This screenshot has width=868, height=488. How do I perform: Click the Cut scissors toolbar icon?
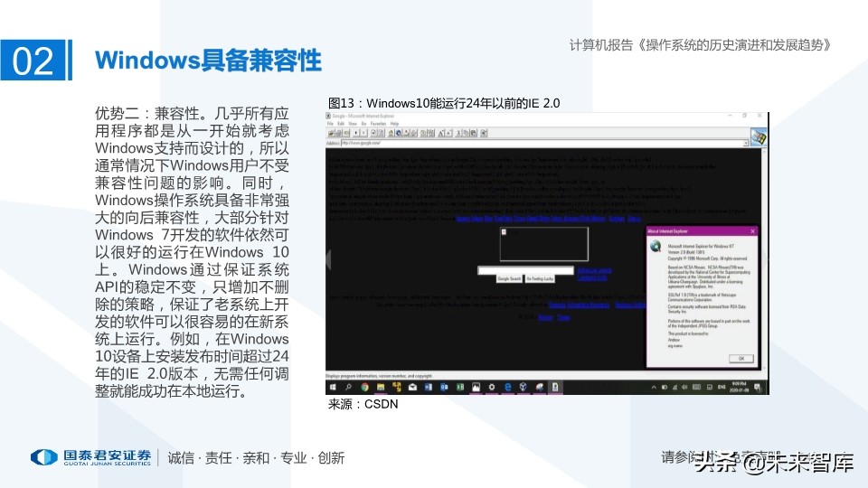point(459,133)
